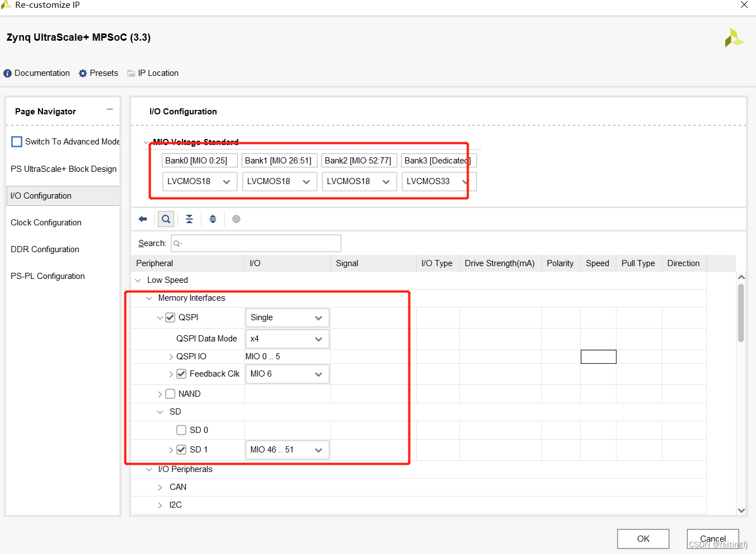Viewport: 756px width, 554px height.
Task: Select I/O Configuration navigator page
Action: click(x=64, y=196)
